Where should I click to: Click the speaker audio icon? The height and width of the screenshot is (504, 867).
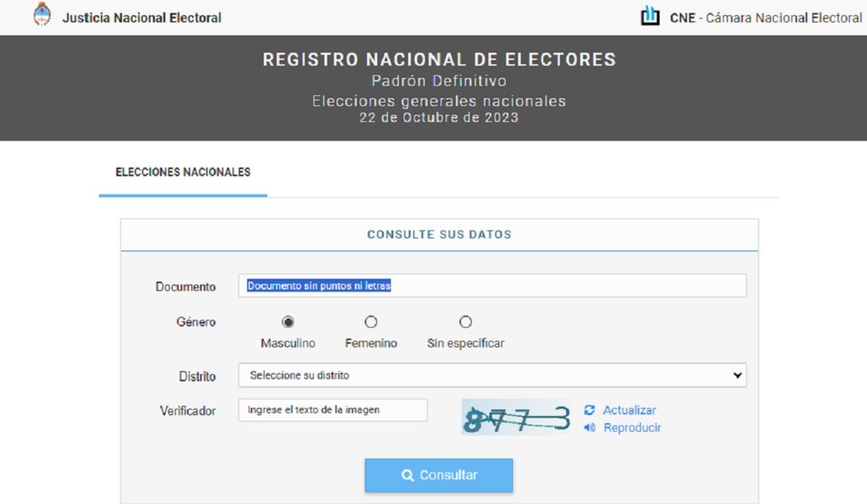pos(590,427)
